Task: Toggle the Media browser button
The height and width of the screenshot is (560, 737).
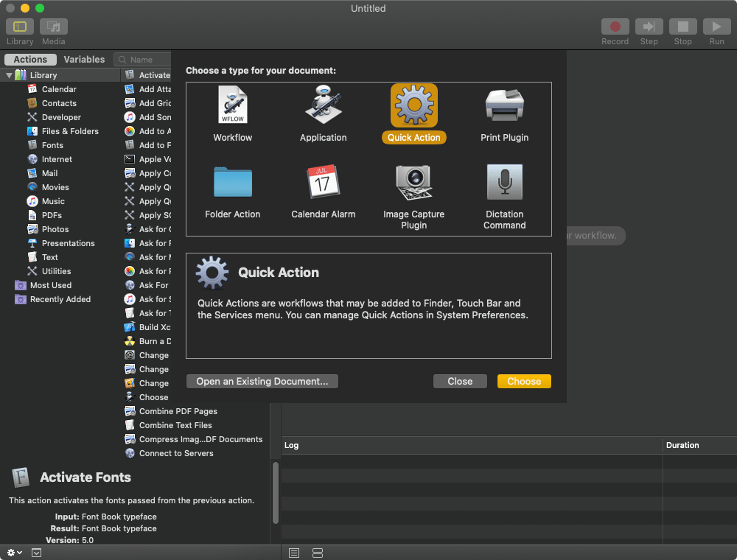Action: click(54, 27)
